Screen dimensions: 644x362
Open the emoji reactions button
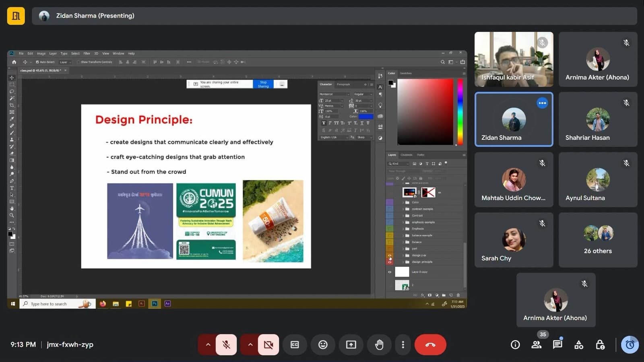[323, 345]
